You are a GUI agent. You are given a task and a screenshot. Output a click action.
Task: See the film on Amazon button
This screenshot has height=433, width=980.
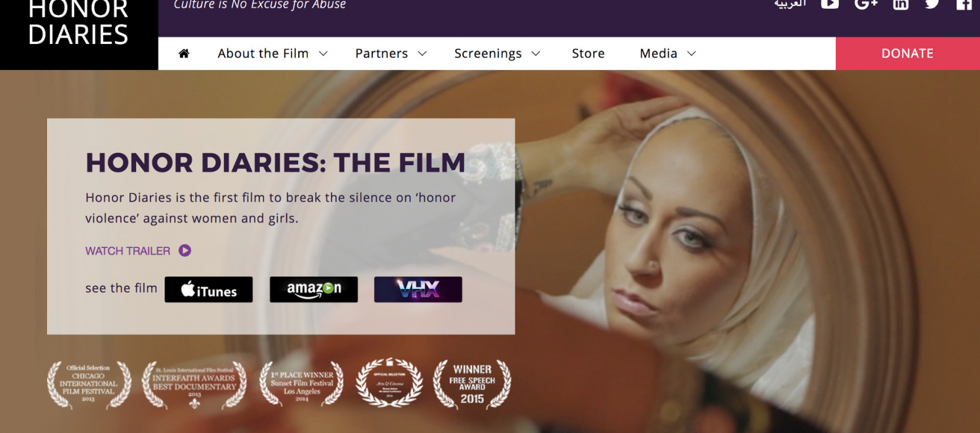click(x=314, y=289)
